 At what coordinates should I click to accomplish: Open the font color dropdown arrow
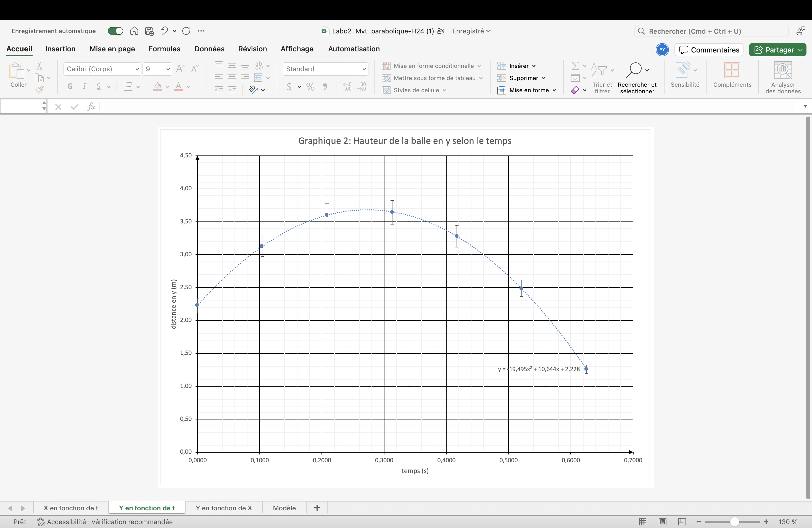[188, 87]
